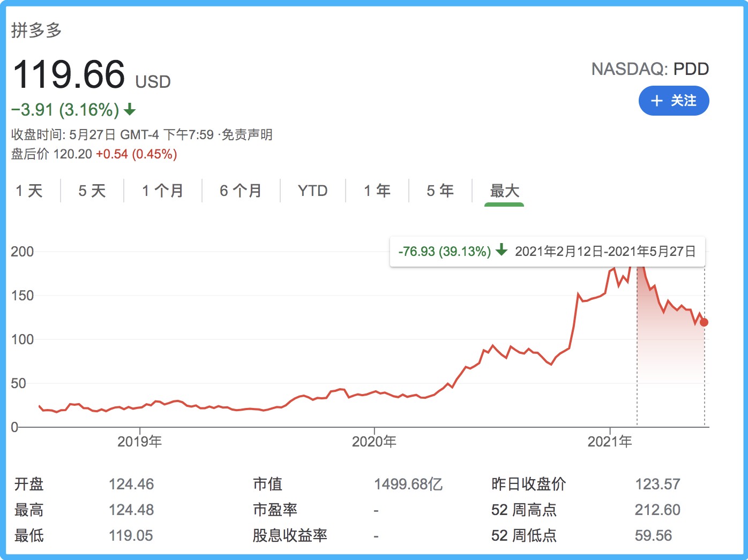Click the 2021年 axis label
This screenshot has height=560, width=748.
(x=610, y=442)
